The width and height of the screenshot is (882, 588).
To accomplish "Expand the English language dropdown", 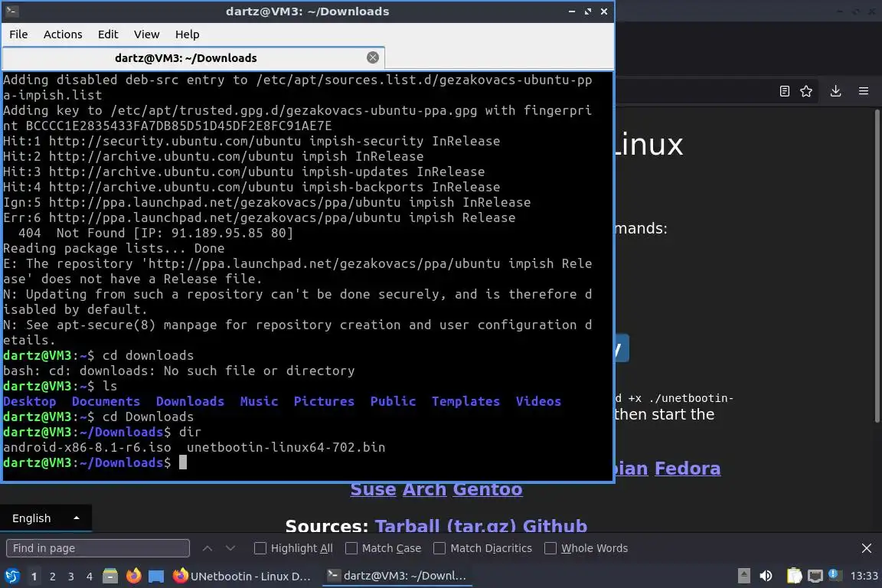I will point(46,518).
